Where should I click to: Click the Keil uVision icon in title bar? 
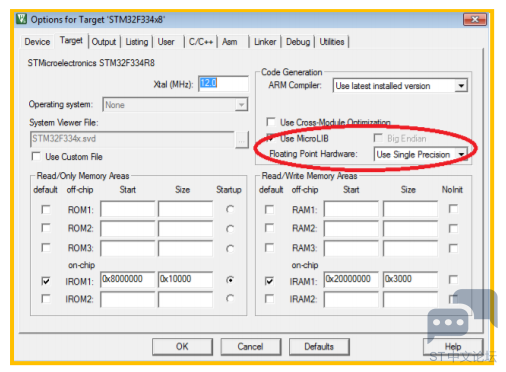22,19
